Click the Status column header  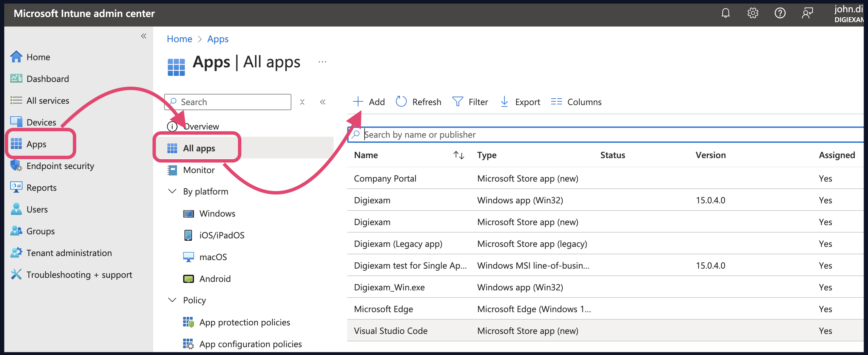tap(613, 155)
